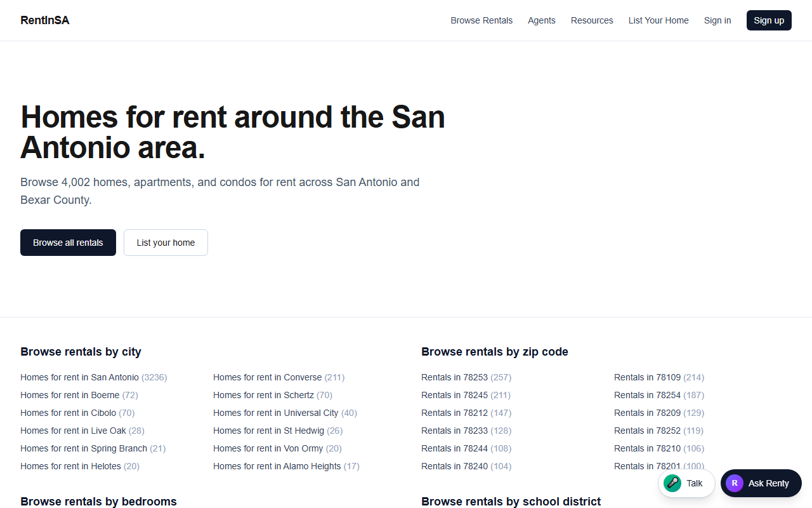Click the Browse rentals by city heading

(81, 352)
